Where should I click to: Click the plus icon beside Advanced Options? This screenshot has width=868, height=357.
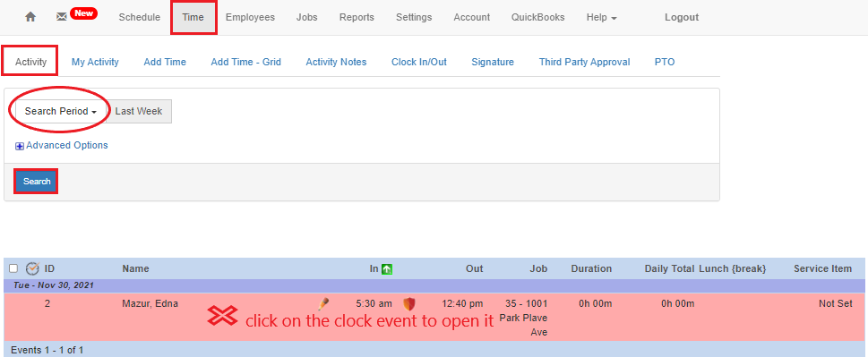(x=20, y=146)
